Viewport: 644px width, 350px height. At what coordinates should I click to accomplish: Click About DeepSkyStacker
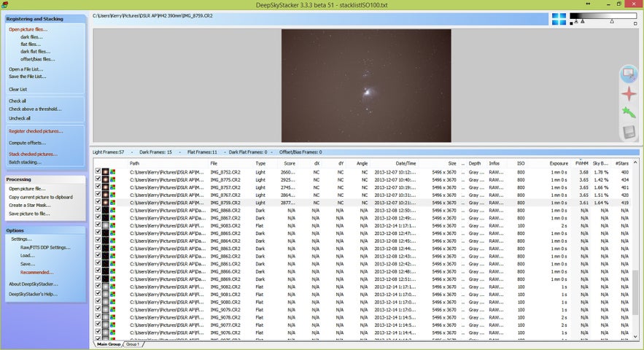pyautogui.click(x=34, y=284)
